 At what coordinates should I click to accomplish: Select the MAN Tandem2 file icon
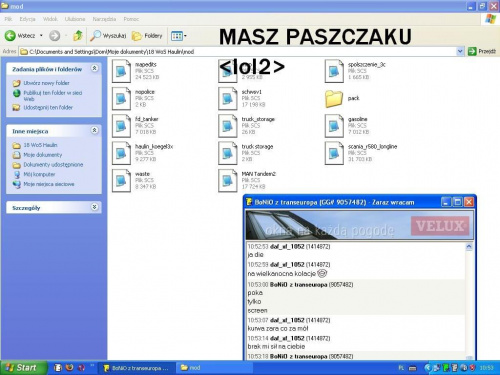(227, 180)
